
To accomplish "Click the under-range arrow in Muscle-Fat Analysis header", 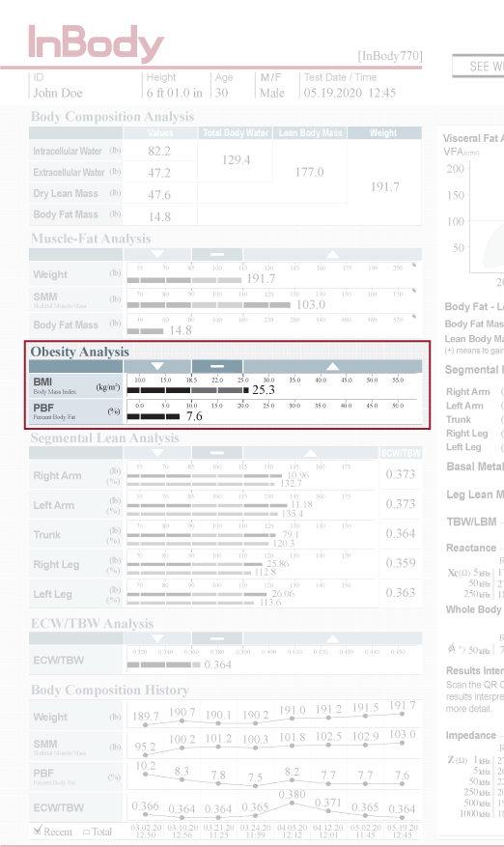I will (157, 254).
